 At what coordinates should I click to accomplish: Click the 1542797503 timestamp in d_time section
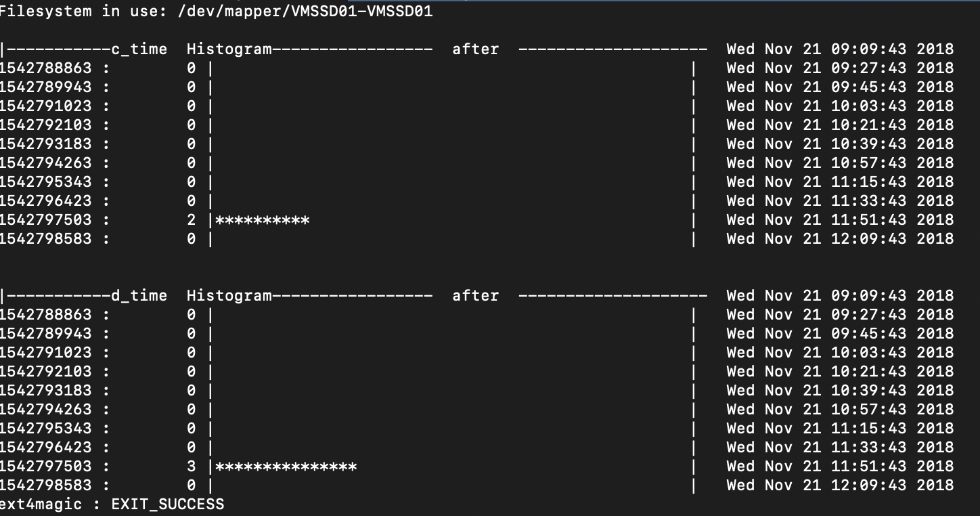(45, 467)
